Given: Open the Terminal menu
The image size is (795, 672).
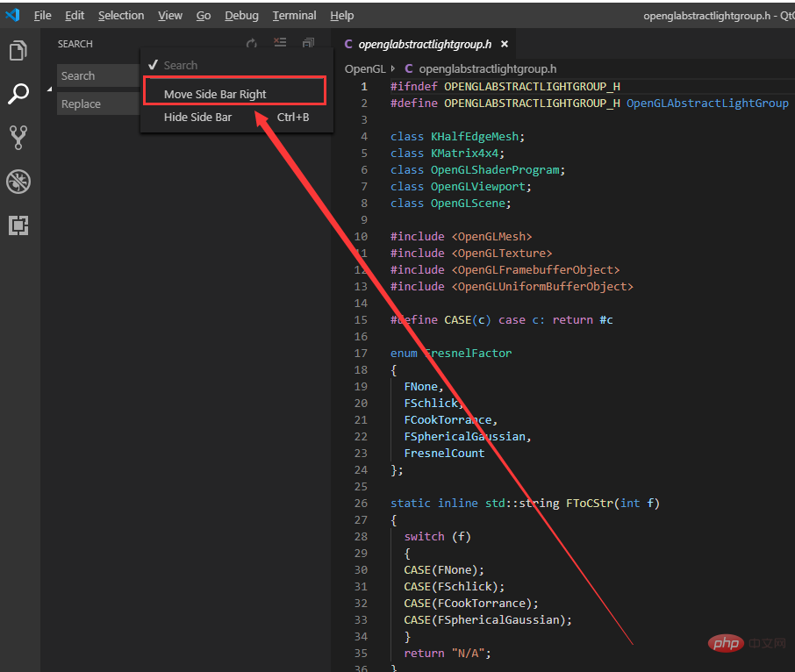Looking at the screenshot, I should 294,16.
